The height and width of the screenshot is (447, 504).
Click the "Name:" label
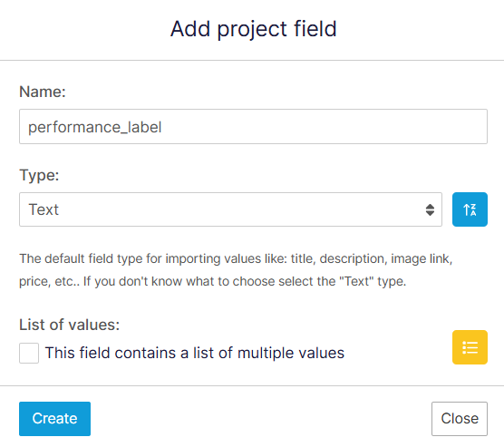coord(43,92)
